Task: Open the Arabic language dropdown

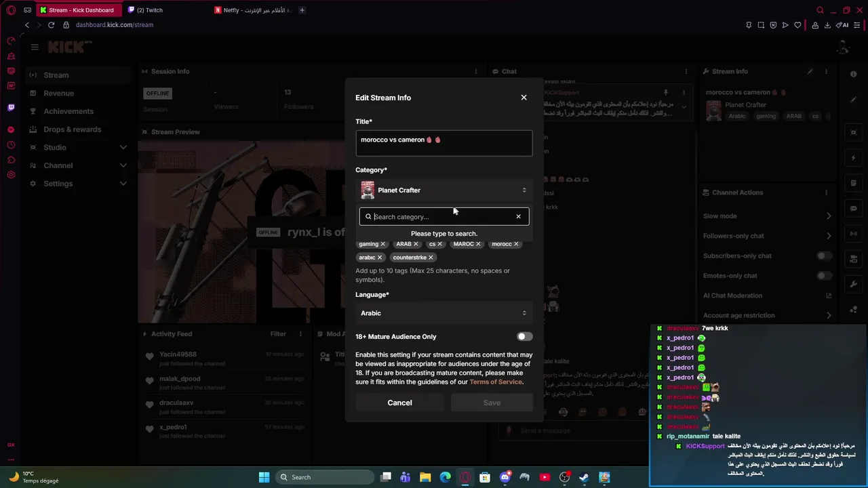Action: pyautogui.click(x=444, y=313)
